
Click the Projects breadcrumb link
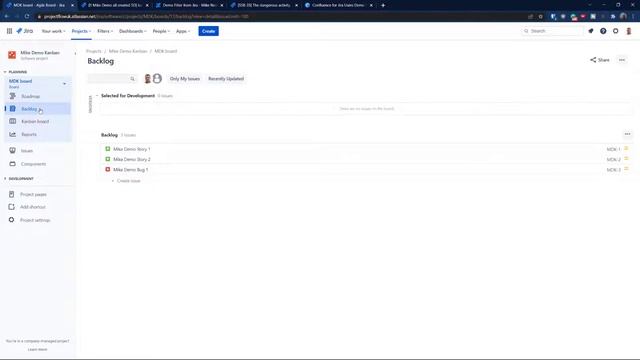93,51
